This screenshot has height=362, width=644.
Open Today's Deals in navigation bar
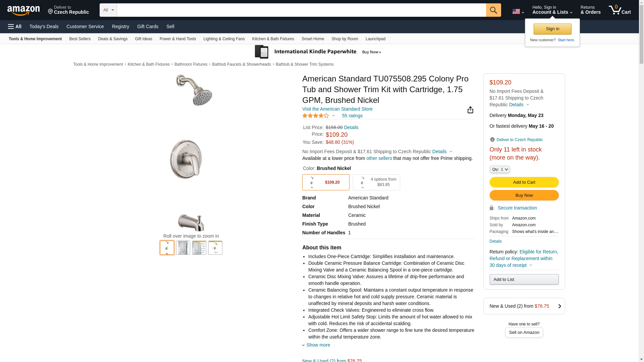tap(44, 26)
